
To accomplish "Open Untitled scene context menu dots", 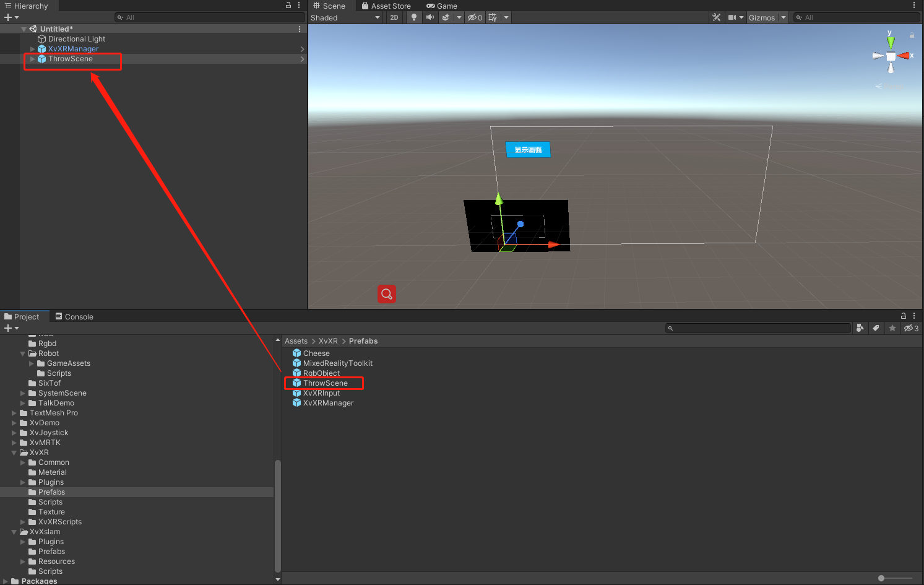I will click(x=300, y=29).
